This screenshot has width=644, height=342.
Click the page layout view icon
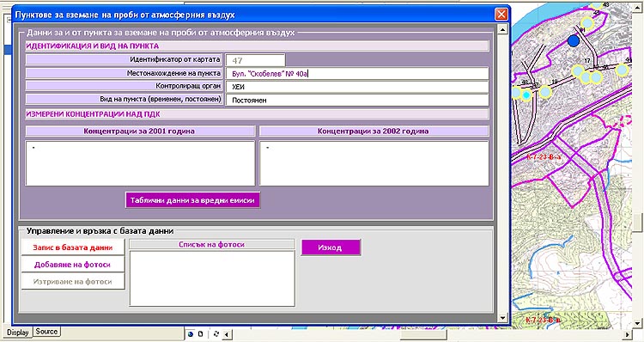pos(201,333)
